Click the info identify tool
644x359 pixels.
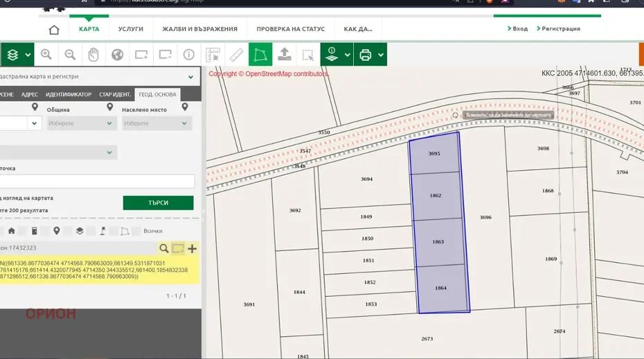[189, 55]
